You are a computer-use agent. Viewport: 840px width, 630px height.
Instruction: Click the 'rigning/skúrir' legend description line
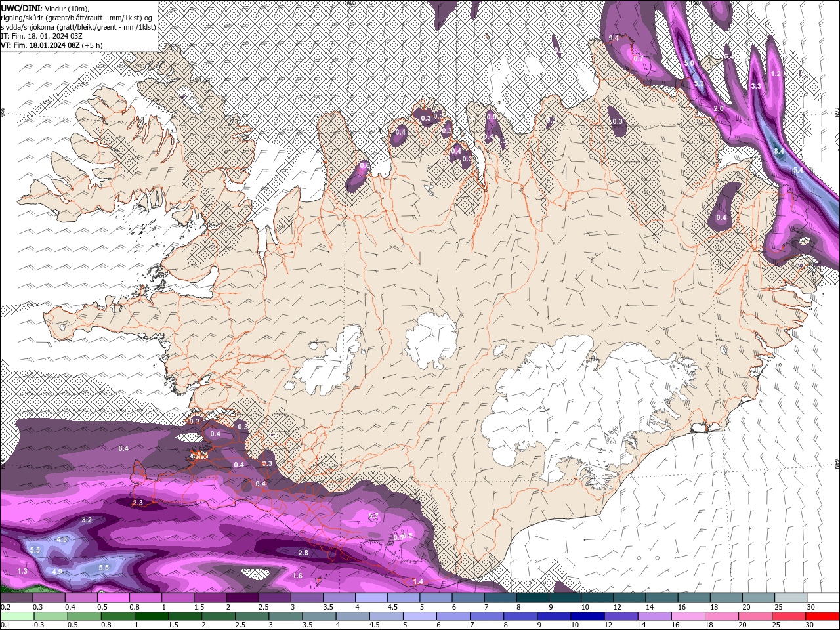[77, 18]
